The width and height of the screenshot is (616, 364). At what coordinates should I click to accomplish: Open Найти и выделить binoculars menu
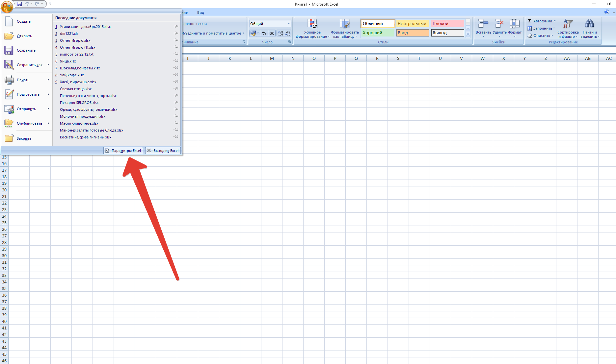[590, 29]
